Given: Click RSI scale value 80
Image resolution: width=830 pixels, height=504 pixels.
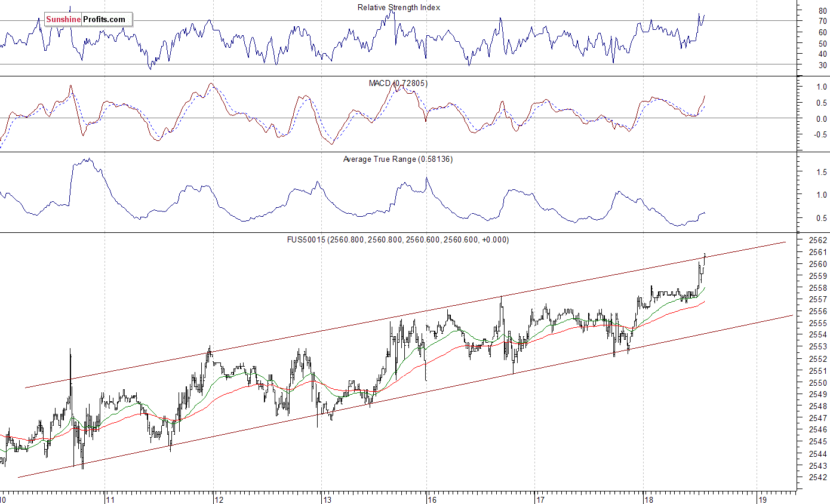Looking at the screenshot, I should [822, 10].
